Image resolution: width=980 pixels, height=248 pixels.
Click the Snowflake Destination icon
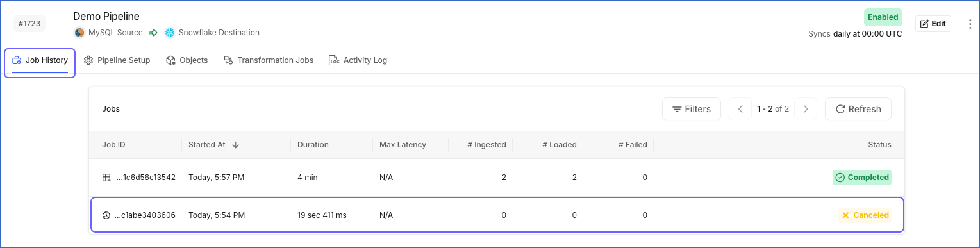(x=170, y=33)
